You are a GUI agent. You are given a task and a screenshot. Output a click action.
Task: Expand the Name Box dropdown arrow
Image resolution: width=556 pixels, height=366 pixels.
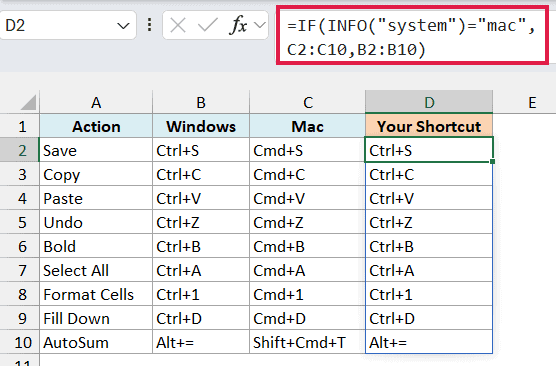(x=123, y=26)
